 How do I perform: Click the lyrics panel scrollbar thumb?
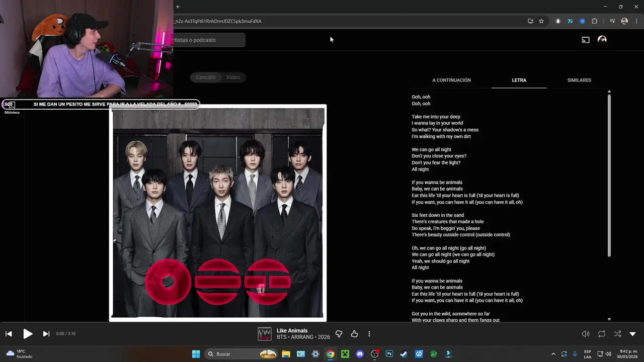(609, 175)
